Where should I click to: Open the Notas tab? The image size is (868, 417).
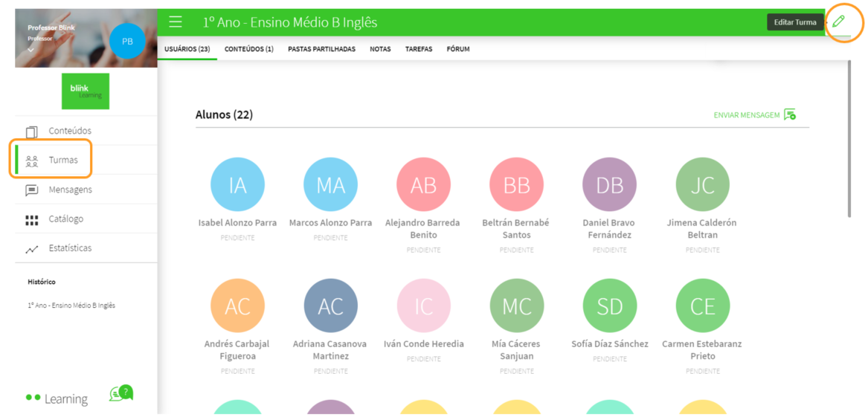click(380, 49)
